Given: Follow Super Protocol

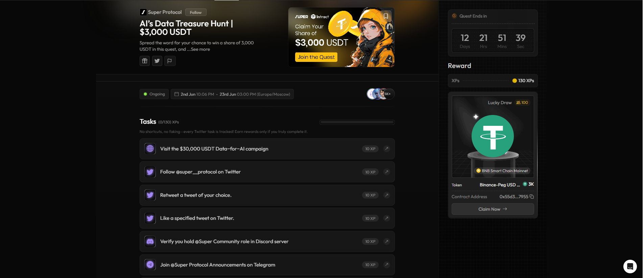Looking at the screenshot, I should tap(196, 13).
